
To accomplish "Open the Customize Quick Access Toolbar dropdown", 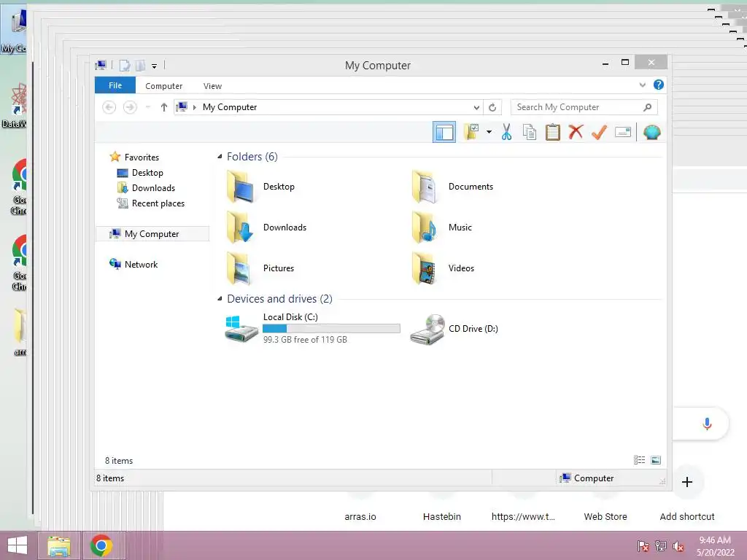I will pos(155,66).
